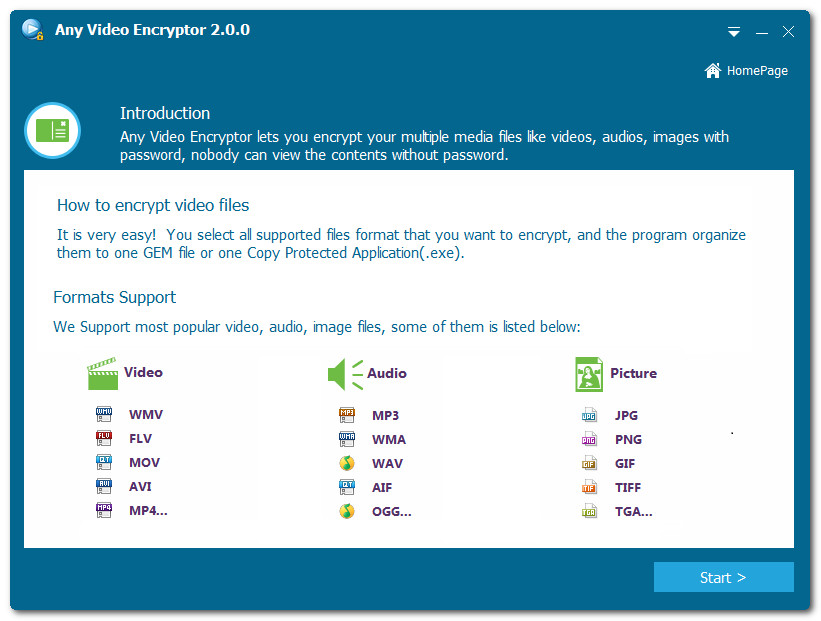The height and width of the screenshot is (621, 821).
Task: Click the TIFF file type icon
Action: click(589, 487)
